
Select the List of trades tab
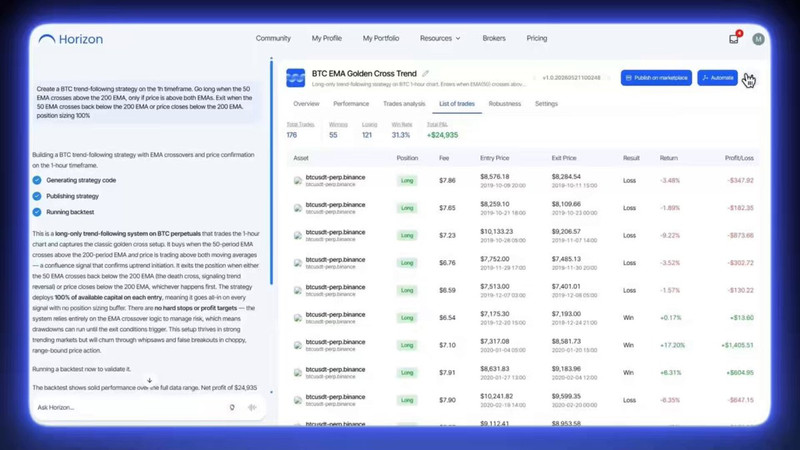[x=457, y=104]
